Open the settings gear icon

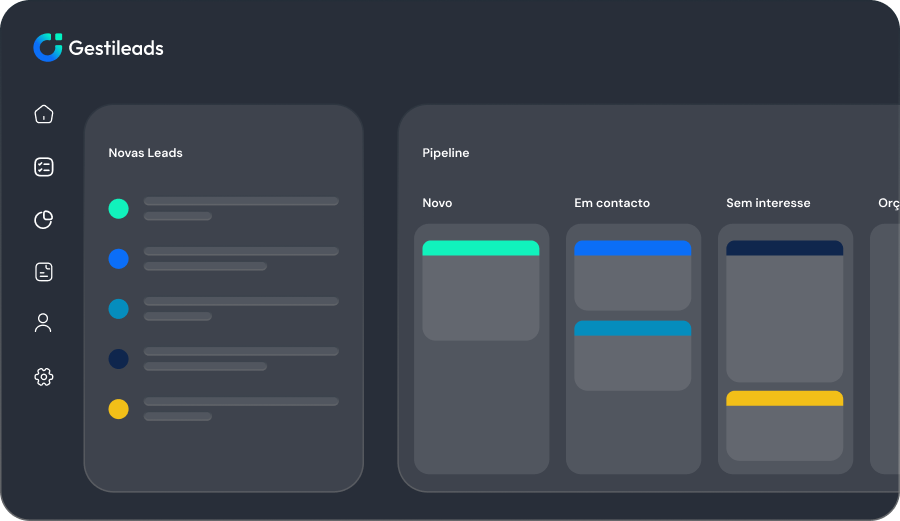(44, 376)
